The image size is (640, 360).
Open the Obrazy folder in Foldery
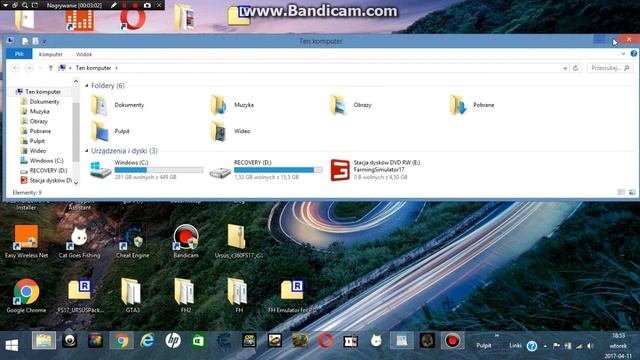(351, 105)
